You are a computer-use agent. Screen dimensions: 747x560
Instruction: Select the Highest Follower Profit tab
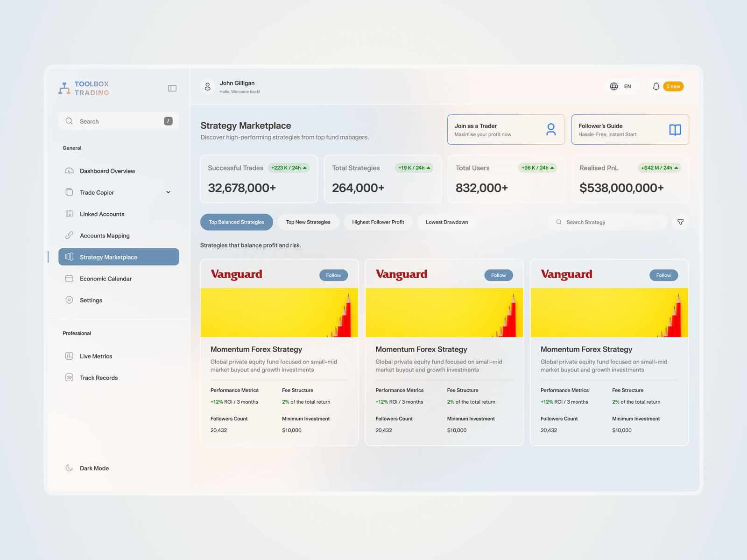pos(378,222)
